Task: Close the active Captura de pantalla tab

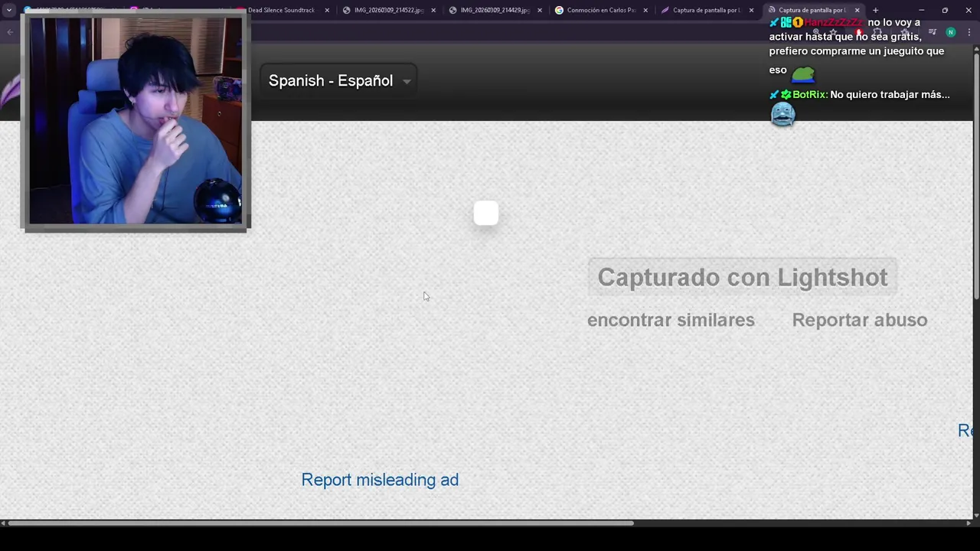Action: [x=857, y=10]
